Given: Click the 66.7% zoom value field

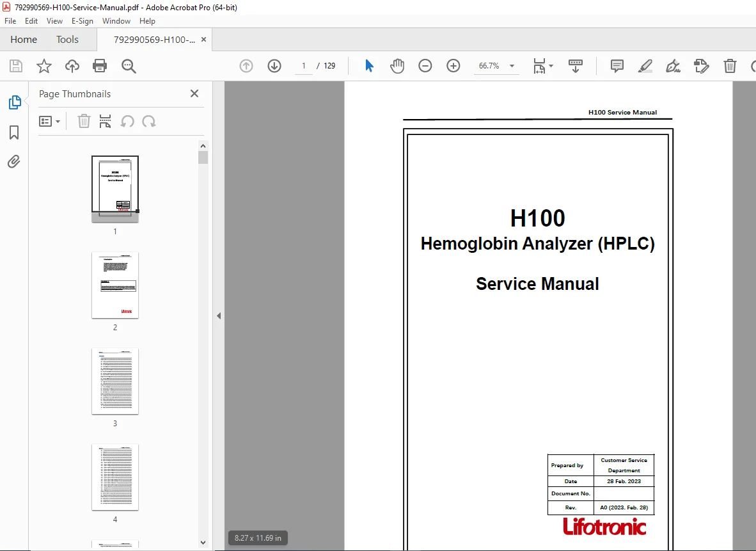Looking at the screenshot, I should [x=489, y=66].
